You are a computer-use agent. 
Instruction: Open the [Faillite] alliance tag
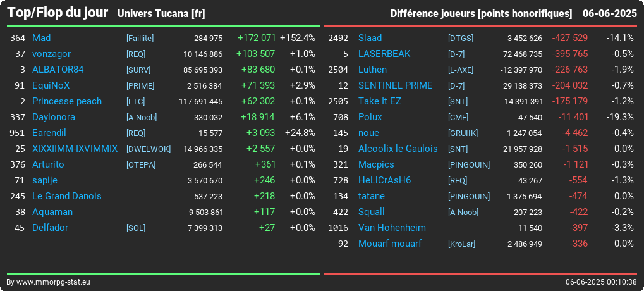[x=140, y=38]
